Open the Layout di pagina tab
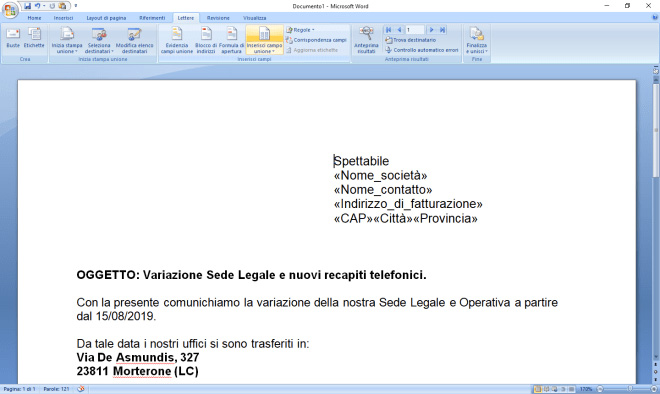 pos(106,18)
